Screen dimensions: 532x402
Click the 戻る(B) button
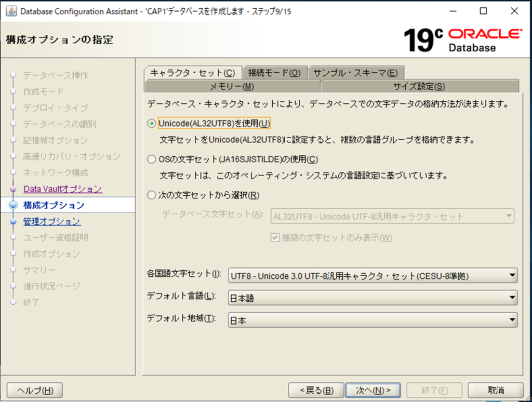pos(316,390)
